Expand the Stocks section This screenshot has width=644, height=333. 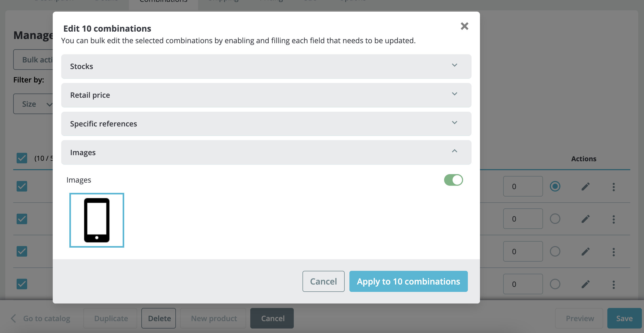click(x=266, y=66)
